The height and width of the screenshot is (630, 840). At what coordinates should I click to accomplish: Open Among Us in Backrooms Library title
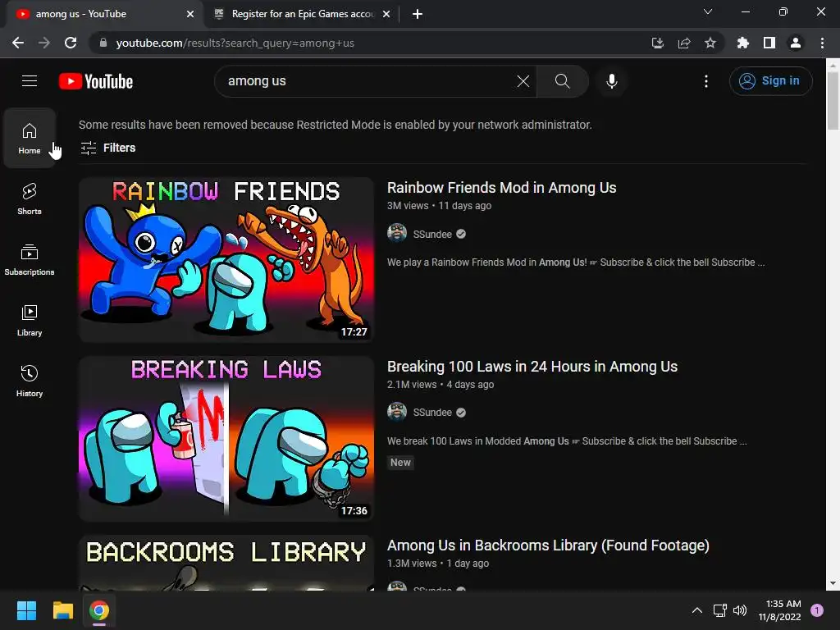click(x=548, y=546)
